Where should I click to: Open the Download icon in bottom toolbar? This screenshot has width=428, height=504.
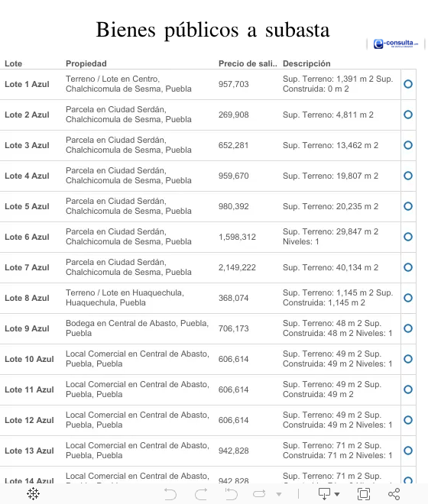tap(324, 494)
